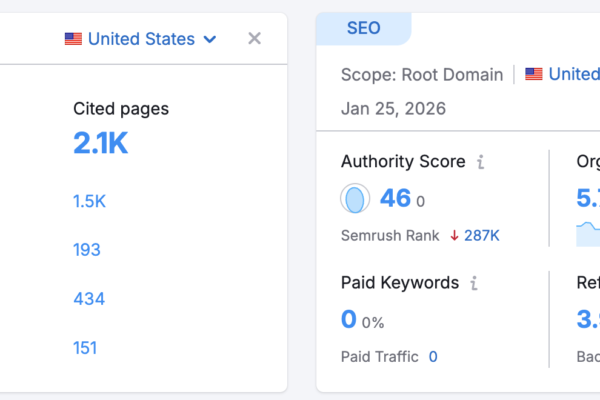Click the Authority Score circular gauge icon
The width and height of the screenshot is (600, 400).
(x=354, y=199)
